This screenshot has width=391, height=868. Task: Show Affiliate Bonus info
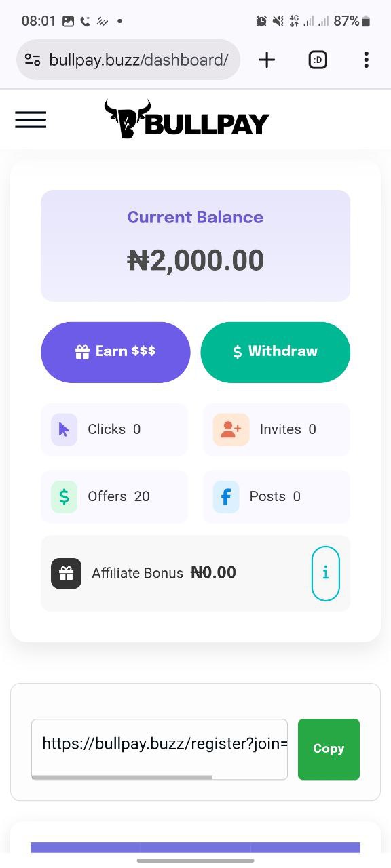326,573
